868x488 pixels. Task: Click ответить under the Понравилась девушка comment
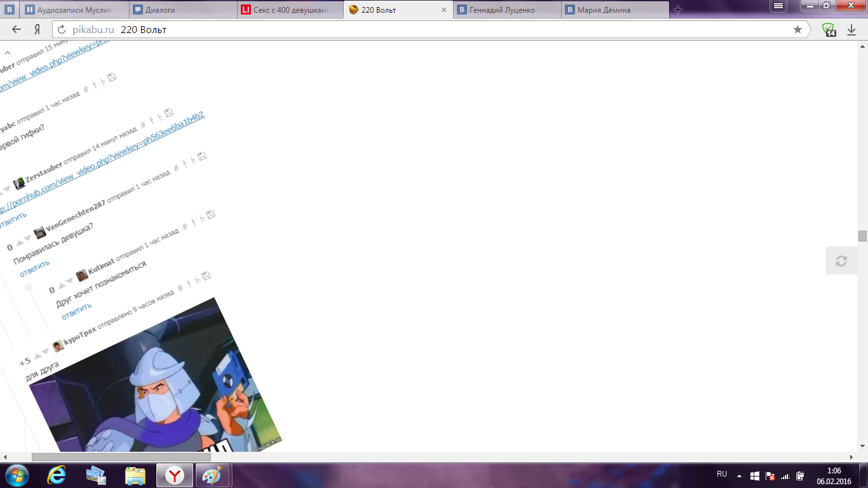coord(34,268)
